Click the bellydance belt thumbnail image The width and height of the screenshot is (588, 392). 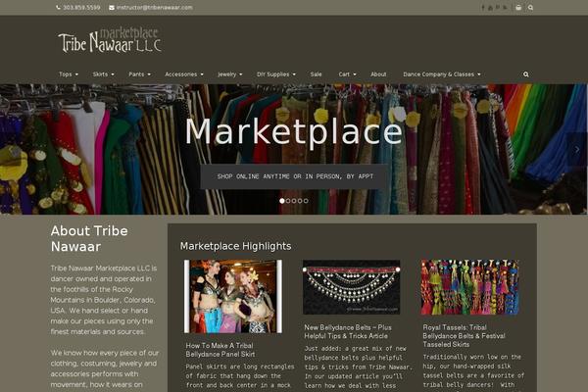point(352,287)
